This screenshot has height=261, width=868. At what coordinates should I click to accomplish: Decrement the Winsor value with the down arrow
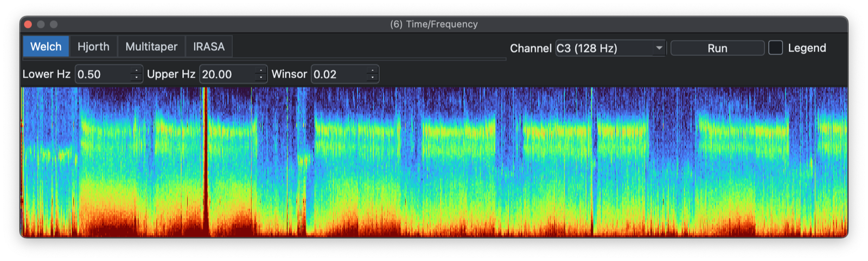pyautogui.click(x=373, y=78)
